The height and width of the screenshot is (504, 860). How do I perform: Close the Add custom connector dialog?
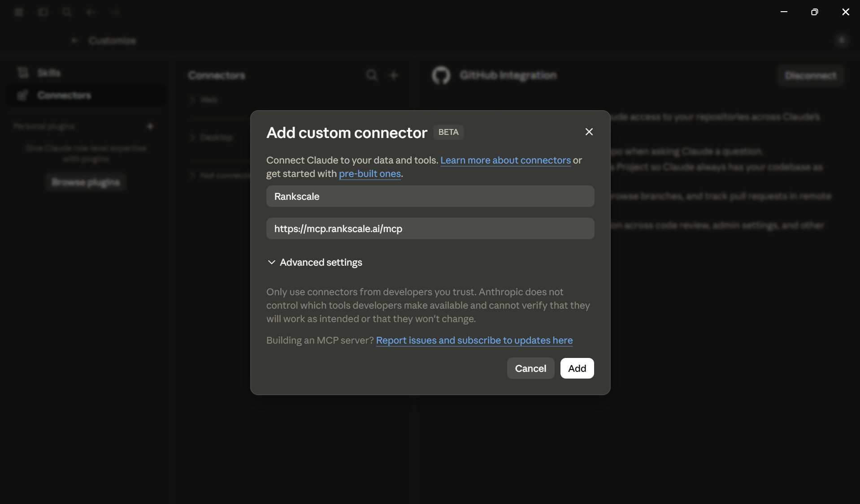589,132
